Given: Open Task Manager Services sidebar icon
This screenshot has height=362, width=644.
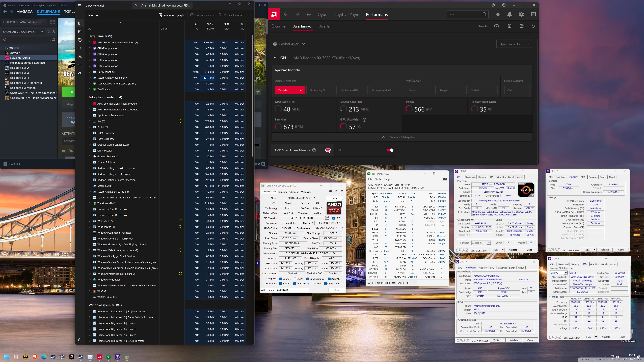Looking at the screenshot, I should 80,73.
